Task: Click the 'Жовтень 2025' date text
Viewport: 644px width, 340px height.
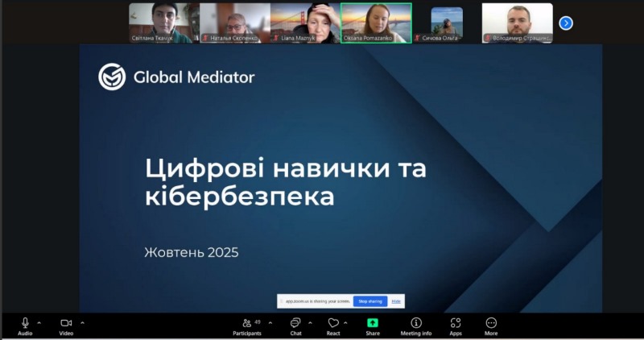Action: [192, 252]
